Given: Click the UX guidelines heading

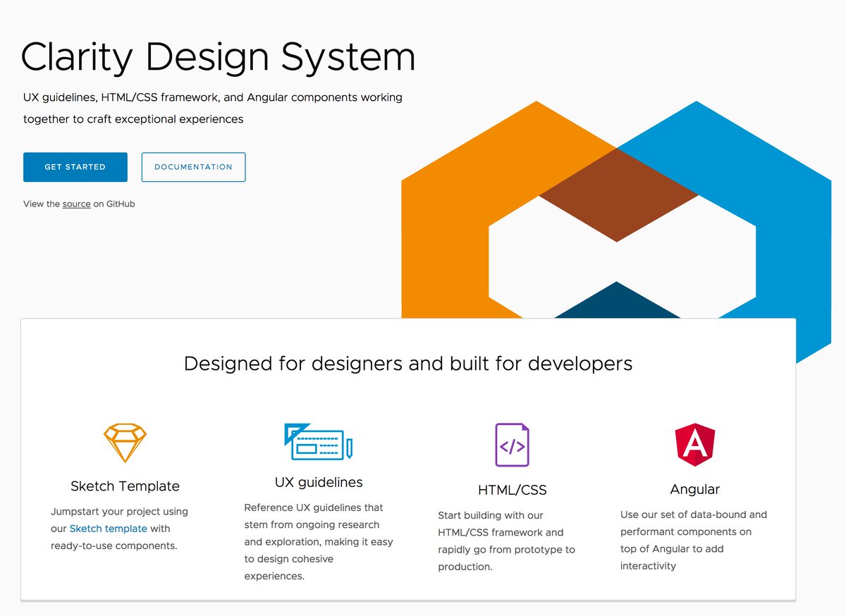Looking at the screenshot, I should tap(319, 483).
